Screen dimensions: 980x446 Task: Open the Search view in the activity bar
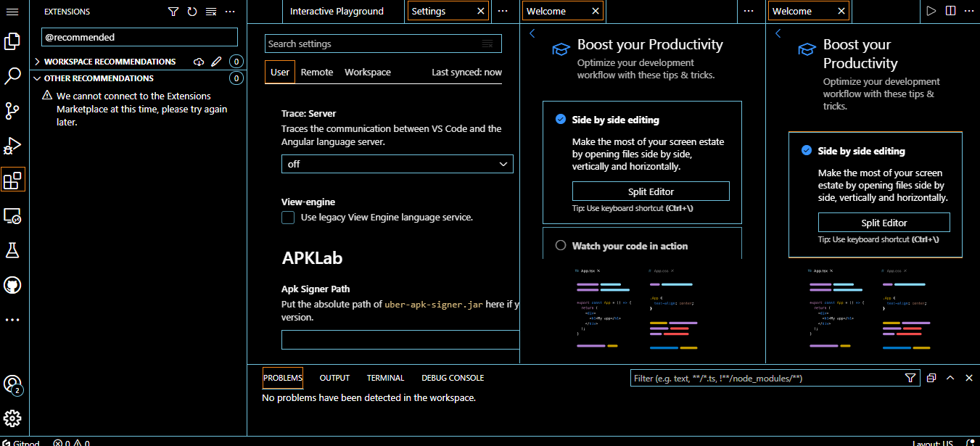click(x=12, y=76)
